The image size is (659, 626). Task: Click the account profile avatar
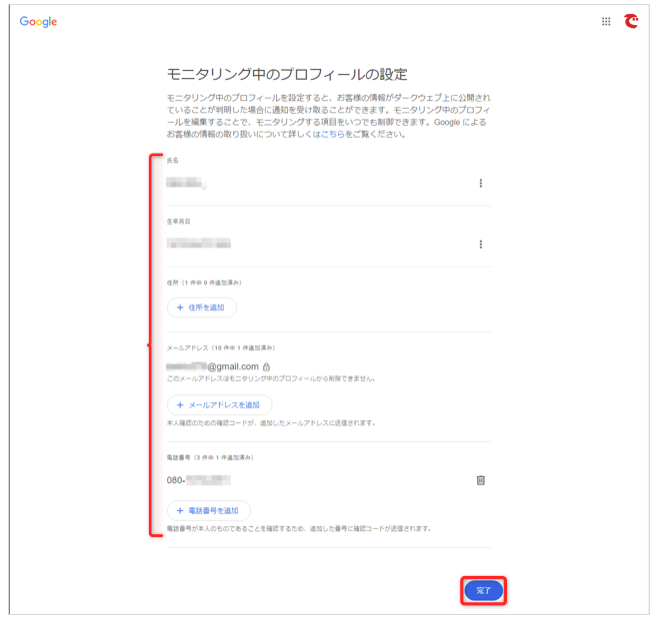click(631, 21)
